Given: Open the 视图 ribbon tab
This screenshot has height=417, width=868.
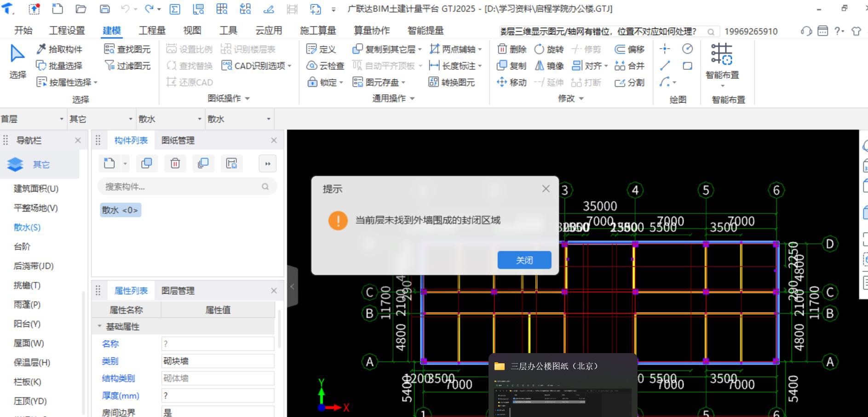Looking at the screenshot, I should click(x=192, y=30).
